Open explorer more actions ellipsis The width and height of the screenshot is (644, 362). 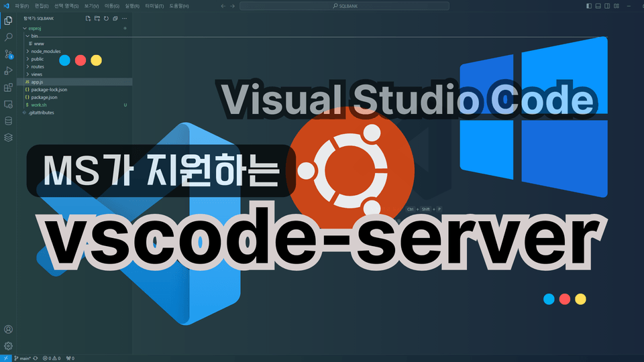point(125,19)
